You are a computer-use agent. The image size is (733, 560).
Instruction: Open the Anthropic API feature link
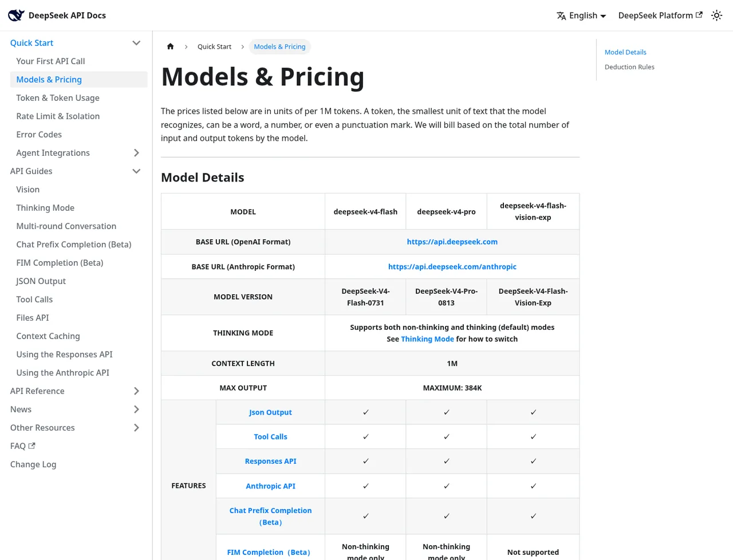click(x=270, y=486)
